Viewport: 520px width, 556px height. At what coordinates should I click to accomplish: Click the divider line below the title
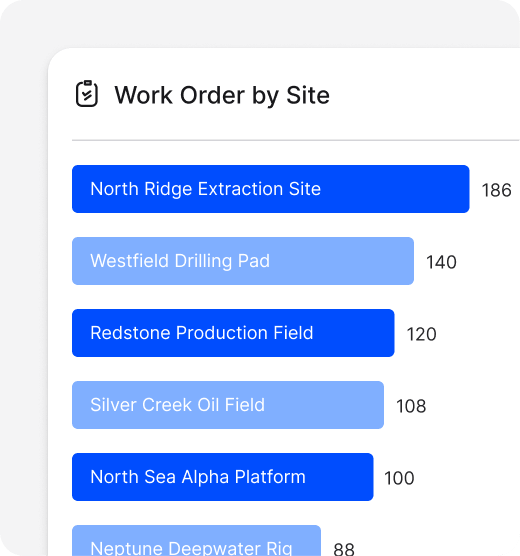click(x=296, y=140)
